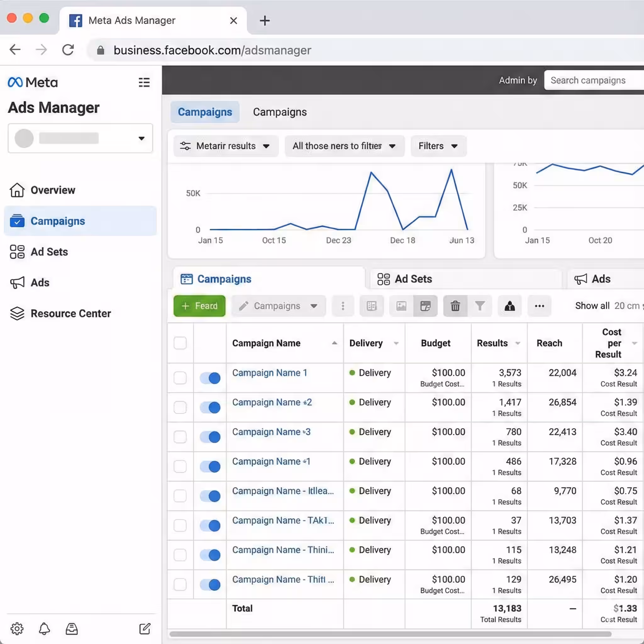Open the Campaign Name - TAkT... link

tap(283, 520)
